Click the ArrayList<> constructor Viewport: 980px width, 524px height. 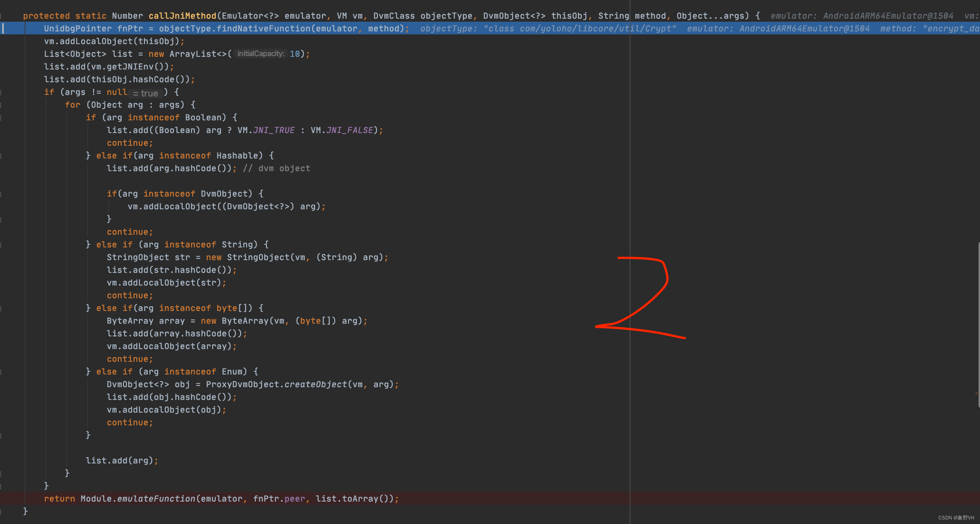tap(198, 54)
